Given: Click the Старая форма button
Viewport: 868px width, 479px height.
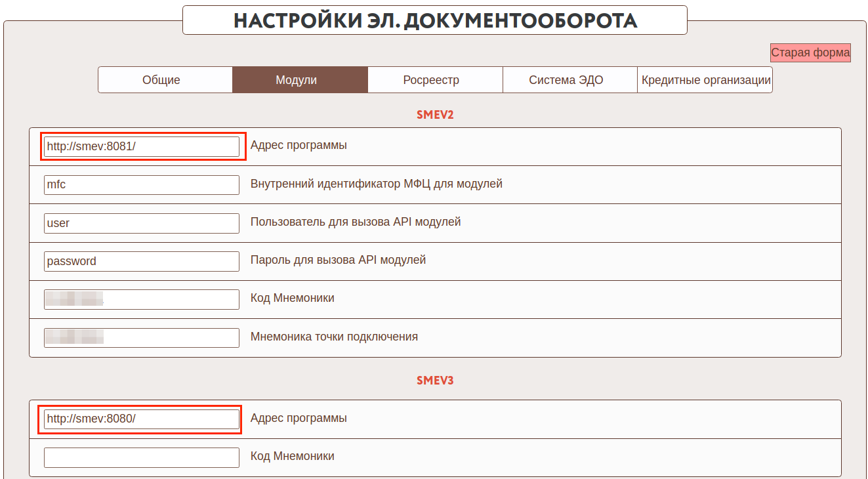Looking at the screenshot, I should [x=810, y=52].
